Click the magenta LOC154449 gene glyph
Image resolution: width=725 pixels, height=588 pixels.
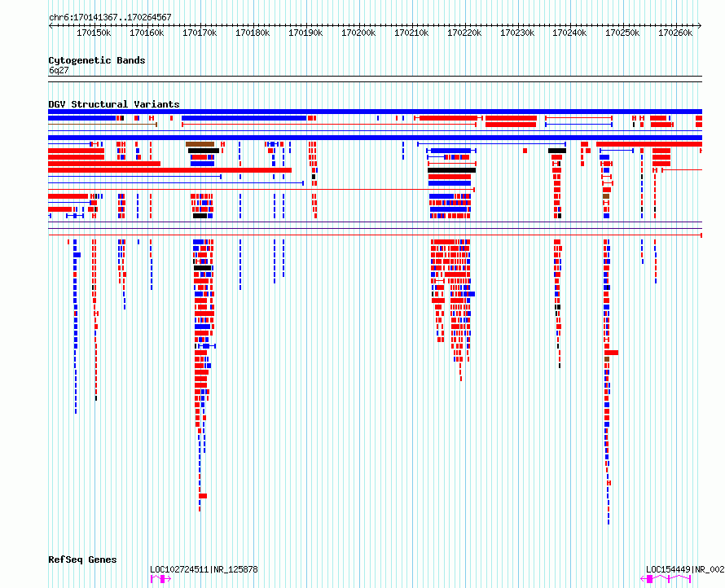(x=666, y=579)
